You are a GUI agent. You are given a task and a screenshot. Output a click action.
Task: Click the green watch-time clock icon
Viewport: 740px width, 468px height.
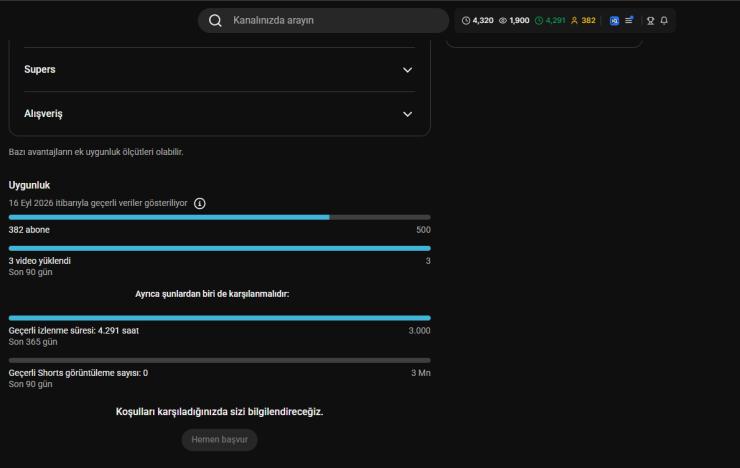coord(539,20)
